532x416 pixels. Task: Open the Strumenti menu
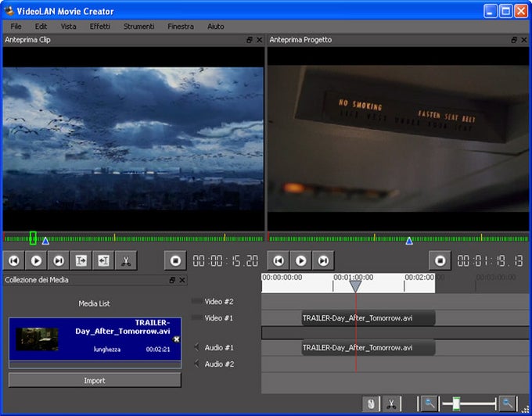(x=138, y=26)
